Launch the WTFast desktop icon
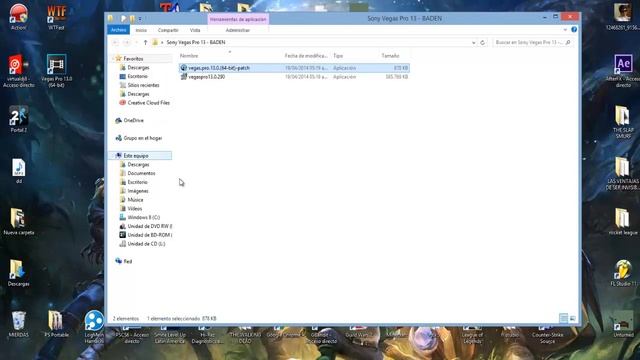 (x=56, y=17)
